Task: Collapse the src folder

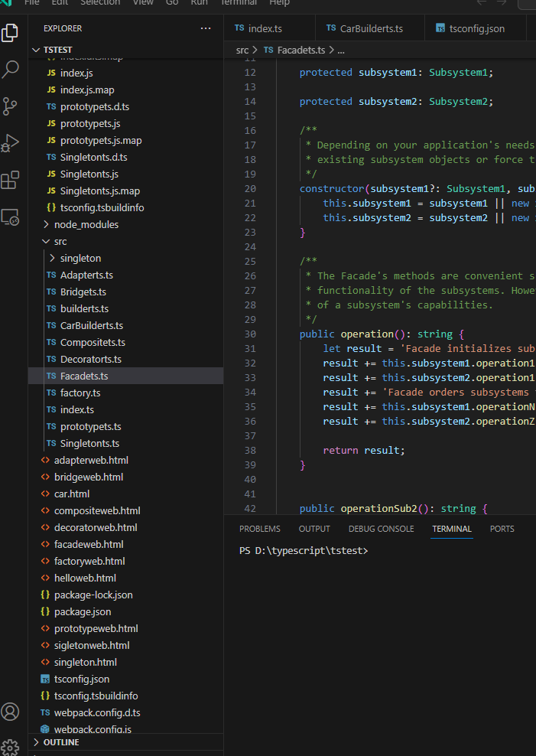Action: [60, 241]
